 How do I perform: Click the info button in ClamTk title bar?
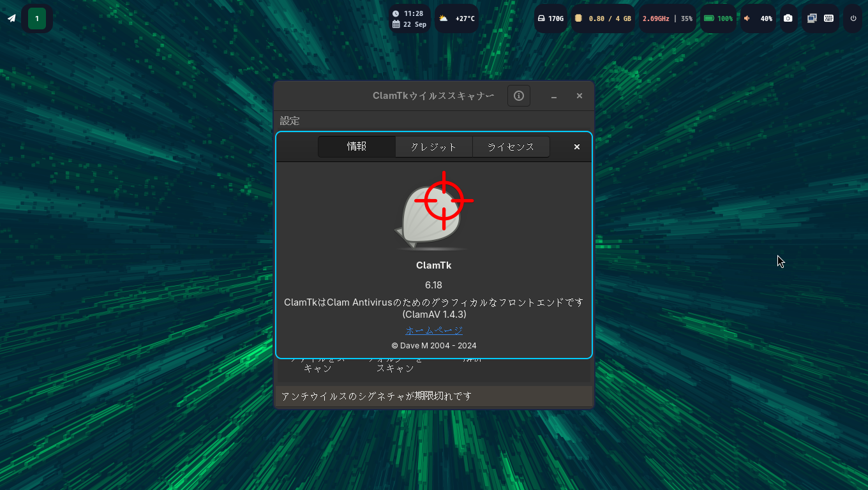coord(519,96)
